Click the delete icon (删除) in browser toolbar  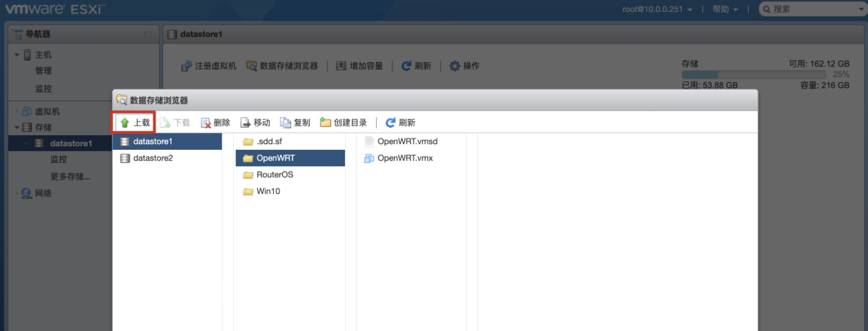coord(206,123)
